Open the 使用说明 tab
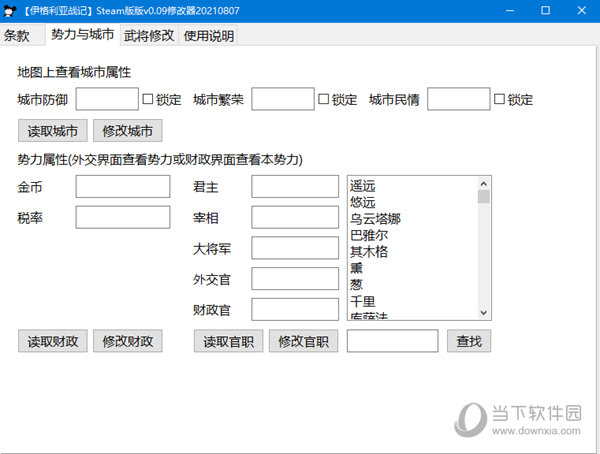 point(209,36)
